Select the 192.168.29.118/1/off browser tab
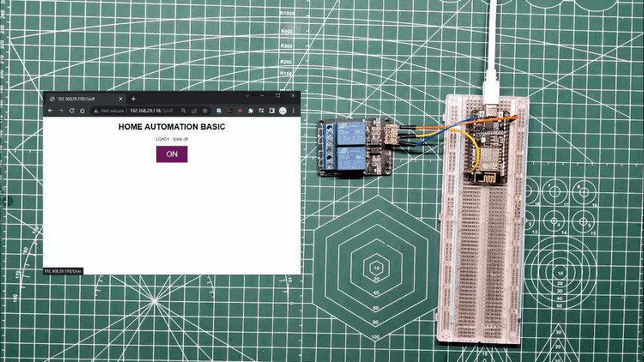 click(85, 99)
